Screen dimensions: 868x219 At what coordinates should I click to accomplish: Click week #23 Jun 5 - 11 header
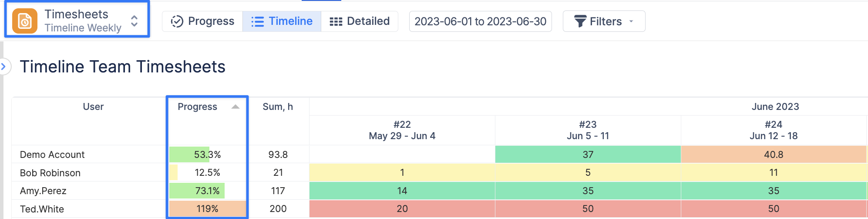[x=588, y=130]
